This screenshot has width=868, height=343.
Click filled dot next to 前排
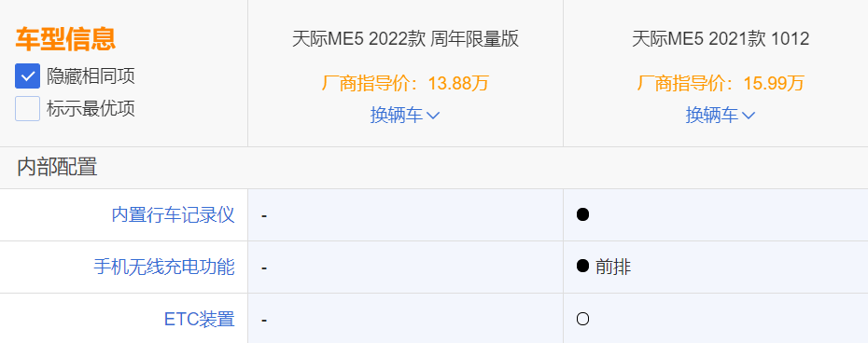pyautogui.click(x=582, y=267)
